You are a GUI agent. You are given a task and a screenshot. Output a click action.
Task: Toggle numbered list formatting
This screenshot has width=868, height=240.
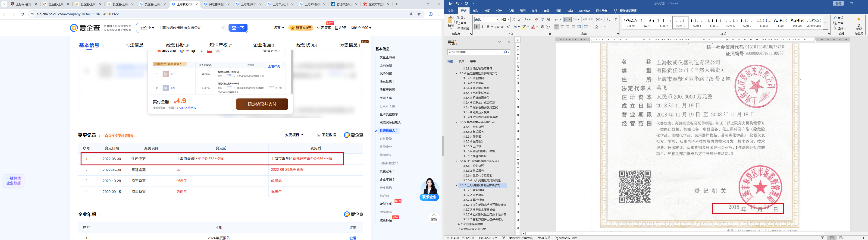[x=566, y=19]
